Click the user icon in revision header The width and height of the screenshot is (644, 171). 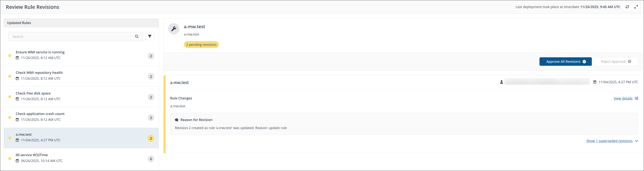pos(501,82)
